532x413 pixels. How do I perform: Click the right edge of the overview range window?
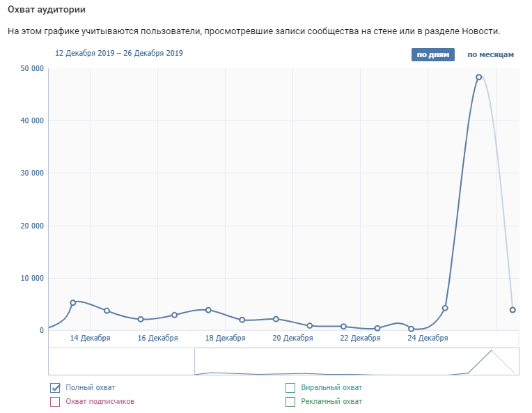click(x=518, y=361)
